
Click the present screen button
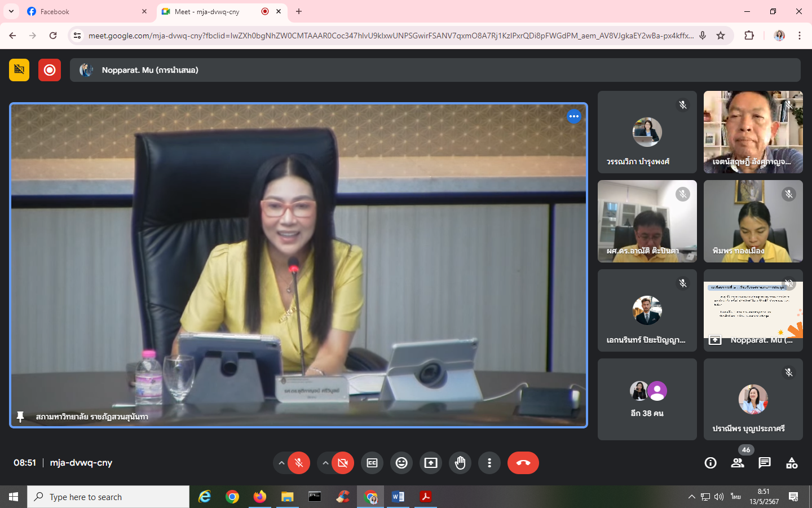431,463
